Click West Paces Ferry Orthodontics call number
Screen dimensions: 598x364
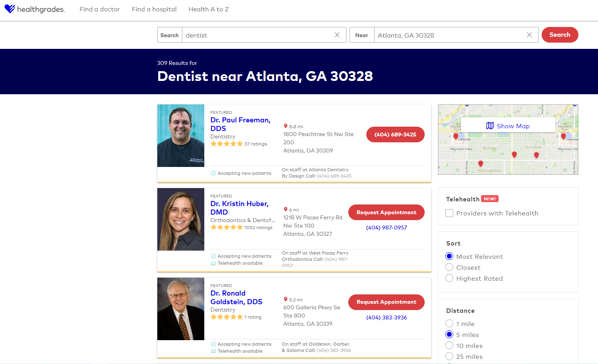pos(315,262)
